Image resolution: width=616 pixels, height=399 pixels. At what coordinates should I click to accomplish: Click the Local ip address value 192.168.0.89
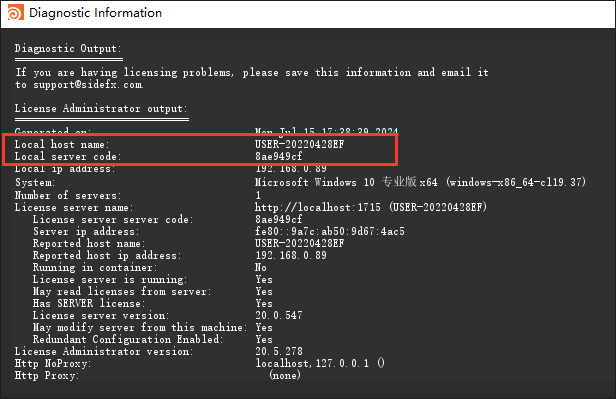(x=291, y=169)
